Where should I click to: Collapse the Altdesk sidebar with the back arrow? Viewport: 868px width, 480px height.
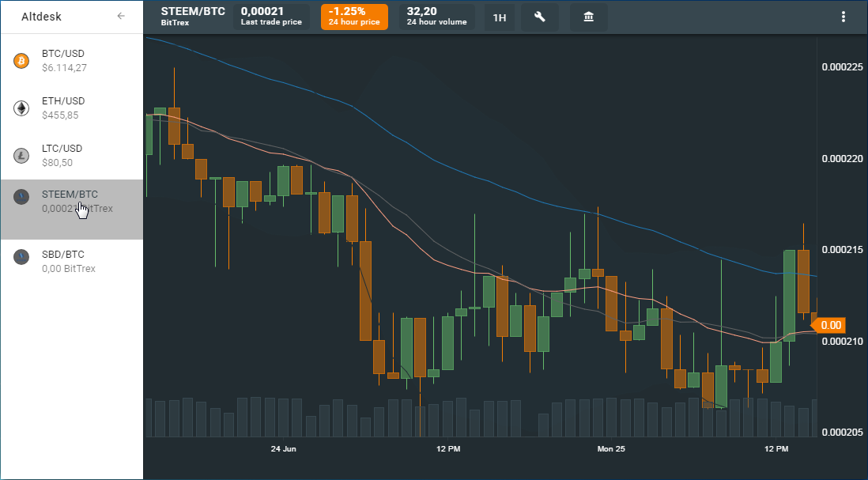(x=121, y=16)
